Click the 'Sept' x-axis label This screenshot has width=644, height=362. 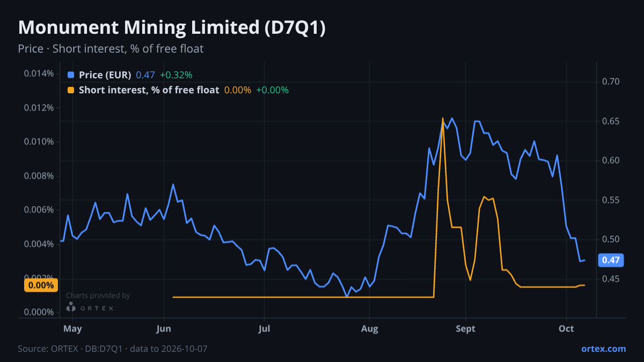point(466,329)
